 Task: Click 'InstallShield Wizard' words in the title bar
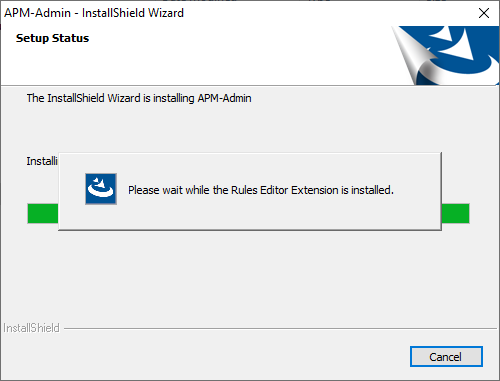tap(133, 13)
